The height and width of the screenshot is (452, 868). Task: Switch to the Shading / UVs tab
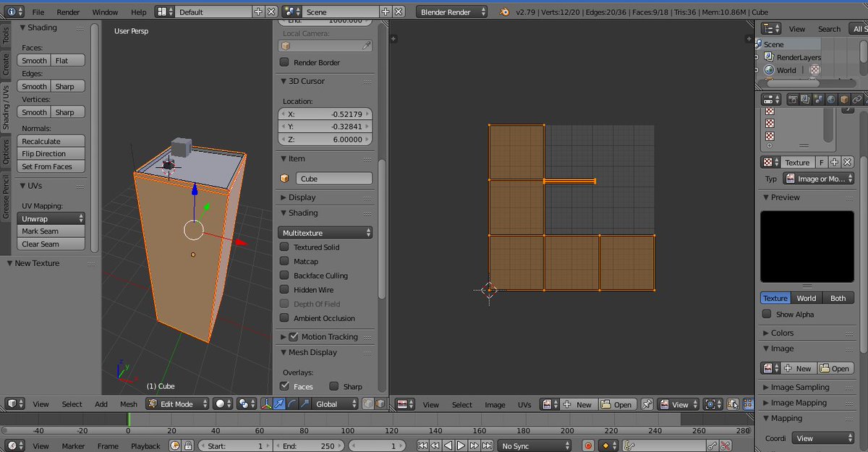coord(6,108)
